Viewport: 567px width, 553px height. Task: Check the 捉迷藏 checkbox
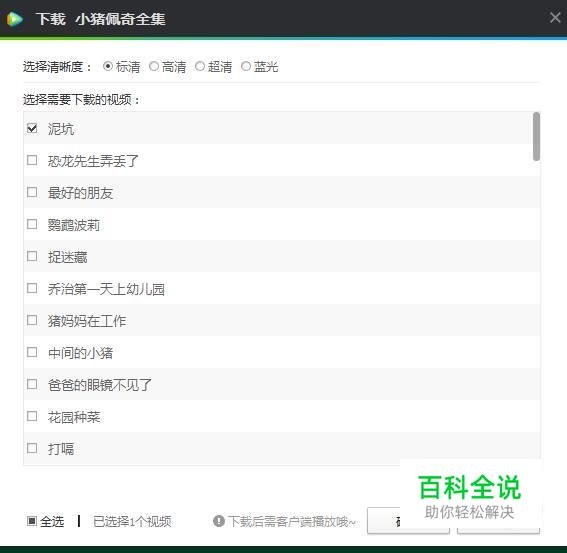32,256
